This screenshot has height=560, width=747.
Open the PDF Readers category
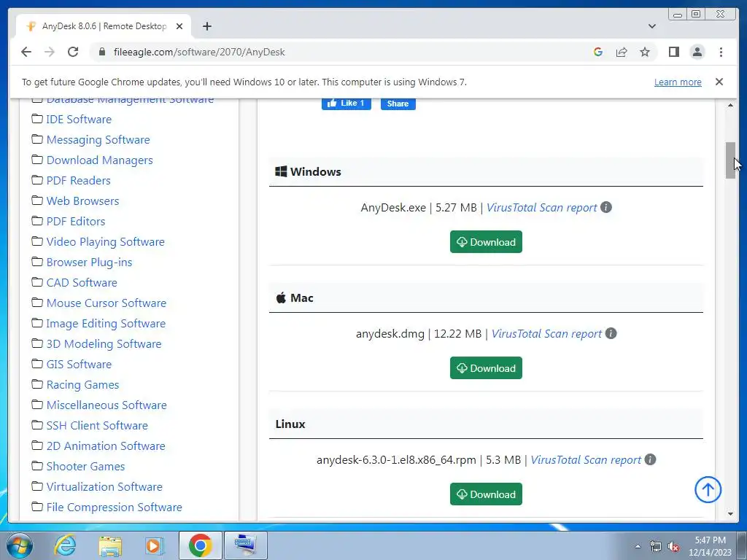point(78,181)
